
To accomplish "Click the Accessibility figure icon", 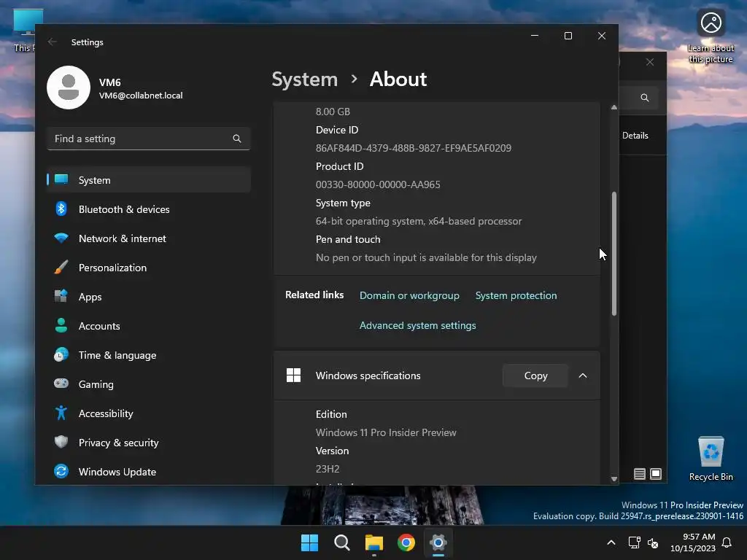I will 61,413.
